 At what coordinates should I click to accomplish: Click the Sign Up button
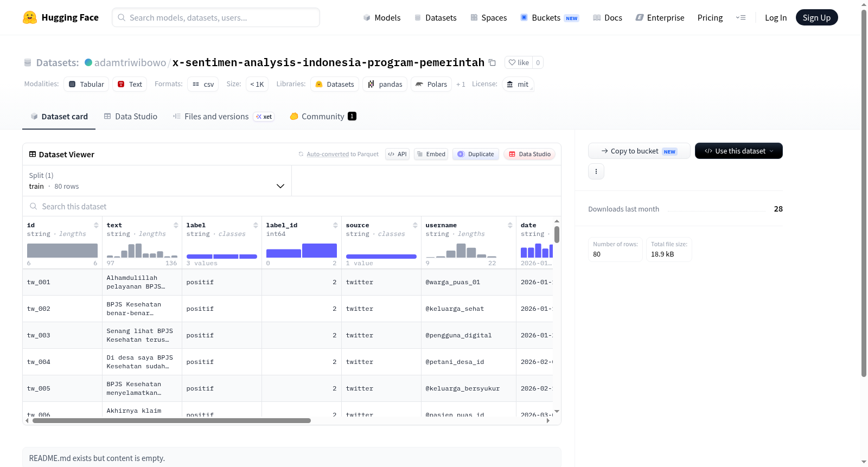coord(816,17)
